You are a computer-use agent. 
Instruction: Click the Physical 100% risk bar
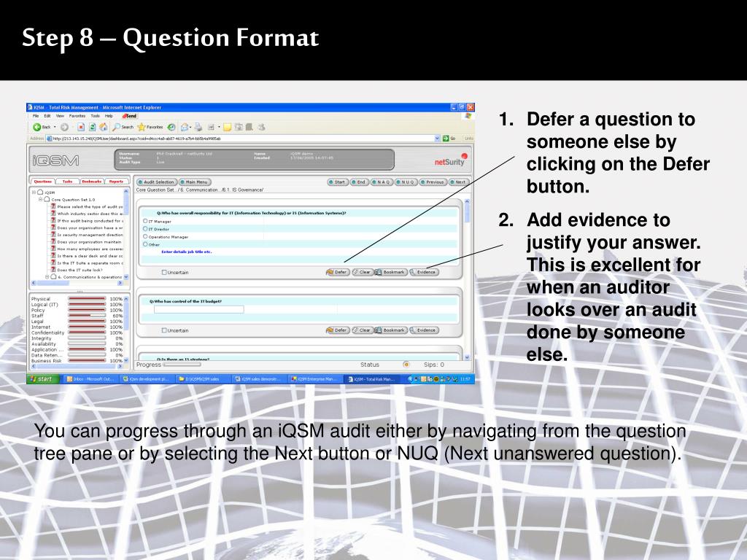pos(87,298)
